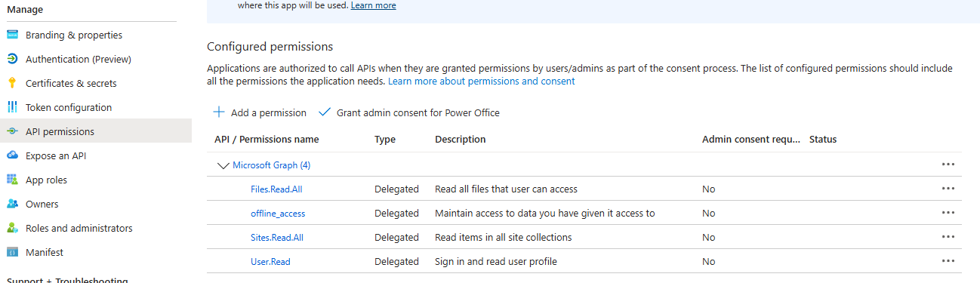Sort by API / Permissions name column header
Viewport: 980px width, 283px height.
[x=267, y=139]
